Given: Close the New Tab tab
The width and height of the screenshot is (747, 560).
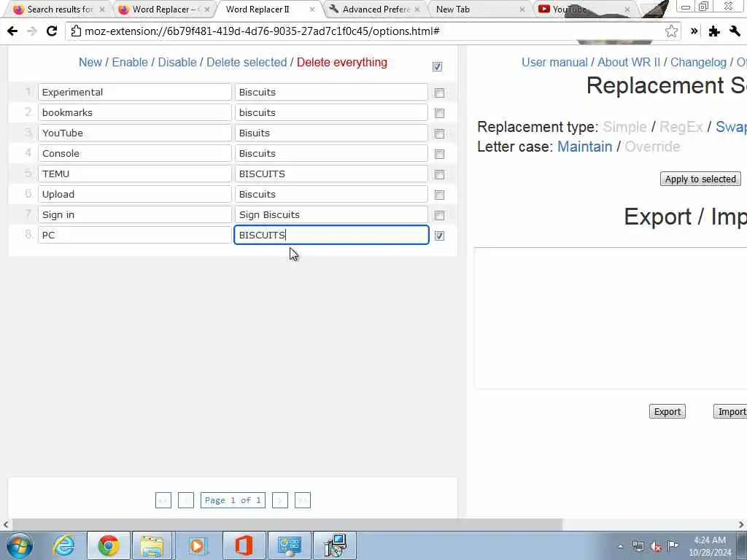Looking at the screenshot, I should pos(522,9).
